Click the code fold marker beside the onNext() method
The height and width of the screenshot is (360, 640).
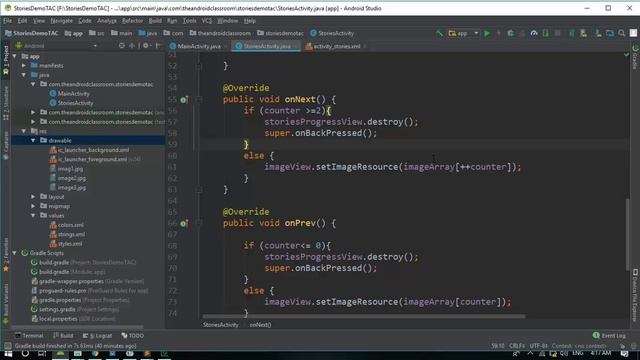click(x=199, y=100)
